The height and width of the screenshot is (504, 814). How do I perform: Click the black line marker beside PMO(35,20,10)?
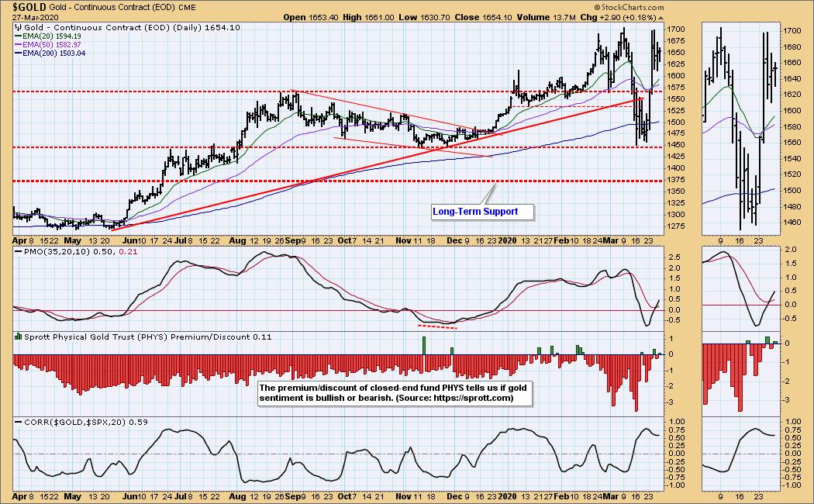tap(19, 252)
